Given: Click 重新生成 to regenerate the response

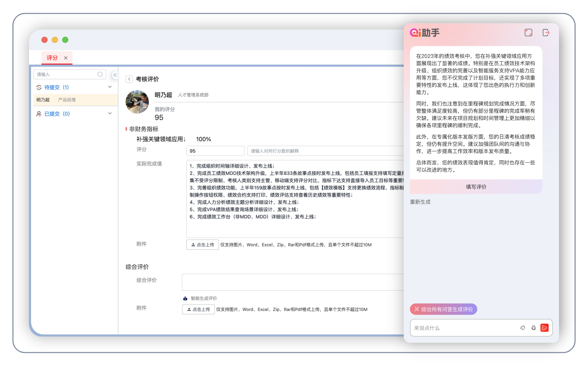Looking at the screenshot, I should [x=420, y=202].
